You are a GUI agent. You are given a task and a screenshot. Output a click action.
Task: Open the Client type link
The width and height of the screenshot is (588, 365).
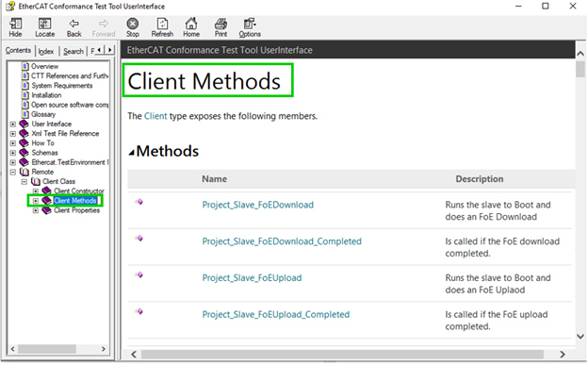[x=155, y=116]
